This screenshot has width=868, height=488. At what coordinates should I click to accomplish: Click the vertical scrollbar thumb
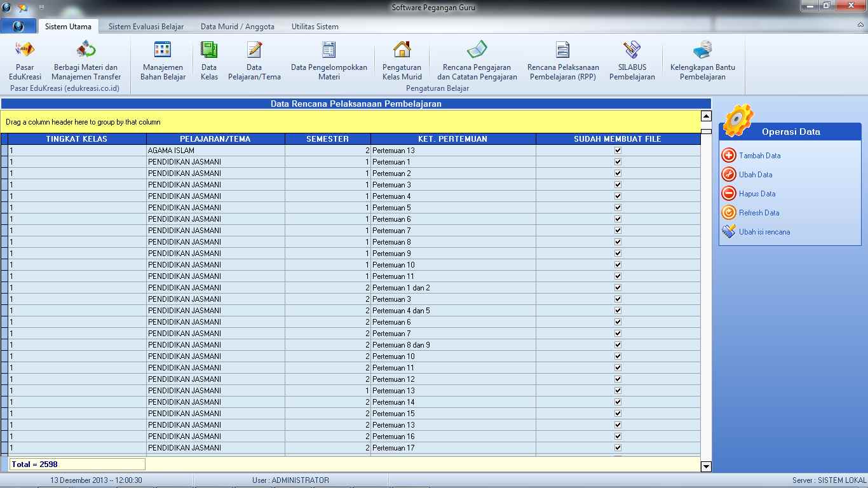tap(706, 132)
